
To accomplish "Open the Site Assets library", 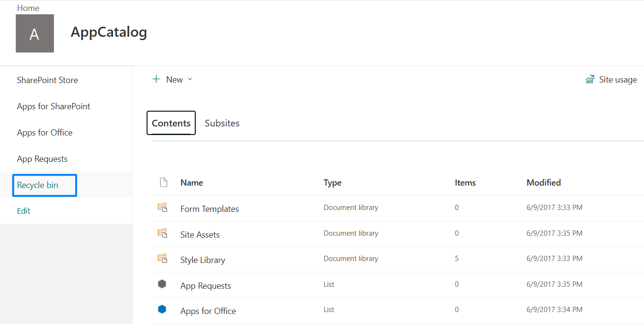I will tap(200, 235).
